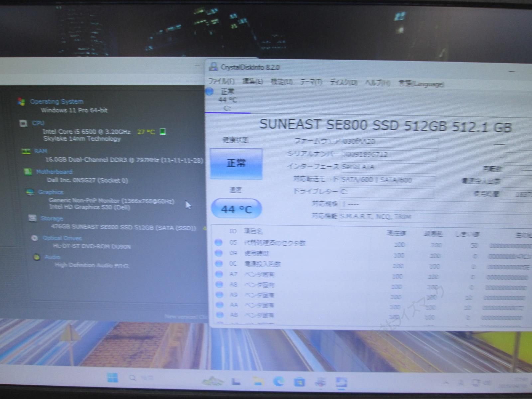Screen dimensions: 532x399
Task: Click the ID column header in SMART table
Action: point(233,231)
